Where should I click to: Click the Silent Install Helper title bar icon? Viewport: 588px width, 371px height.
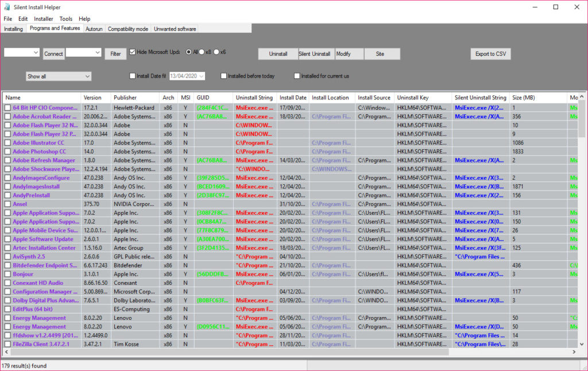(7, 7)
